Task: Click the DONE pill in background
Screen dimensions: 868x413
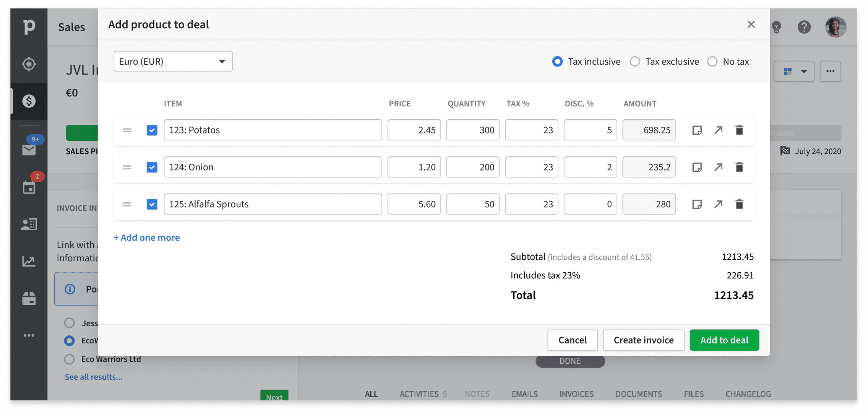Action: pyautogui.click(x=570, y=361)
